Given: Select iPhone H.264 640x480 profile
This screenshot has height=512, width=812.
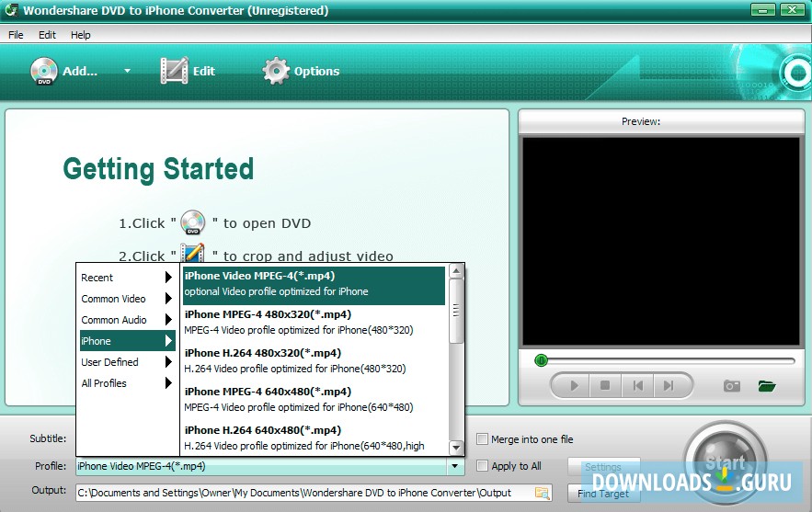Looking at the screenshot, I should click(x=314, y=438).
